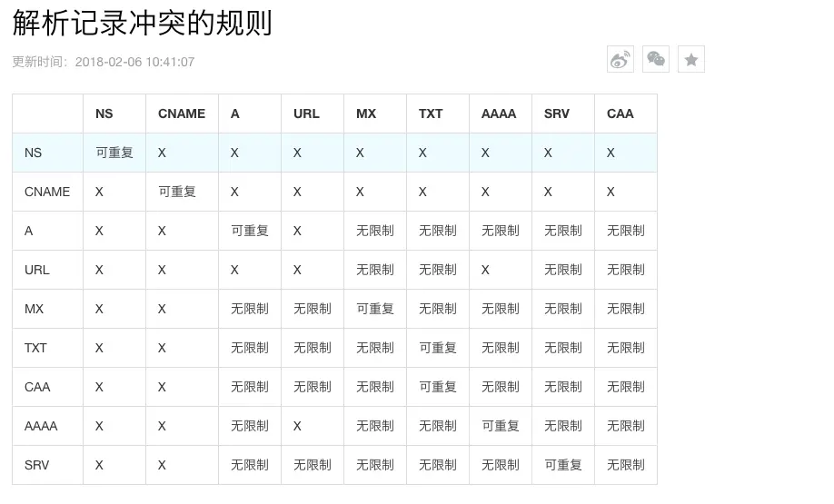Image resolution: width=834 pixels, height=504 pixels.
Task: Click X in URL row, AAAA column
Action: (486, 270)
